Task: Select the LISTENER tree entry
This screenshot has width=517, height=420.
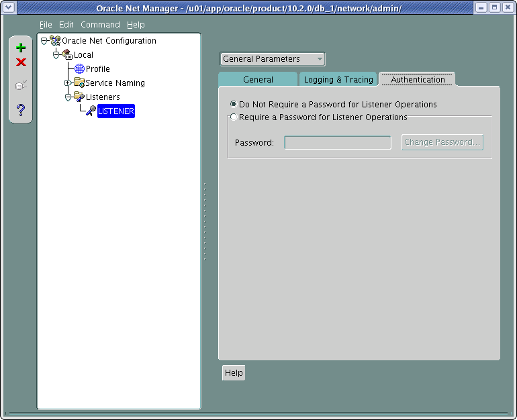Action: tap(116, 111)
